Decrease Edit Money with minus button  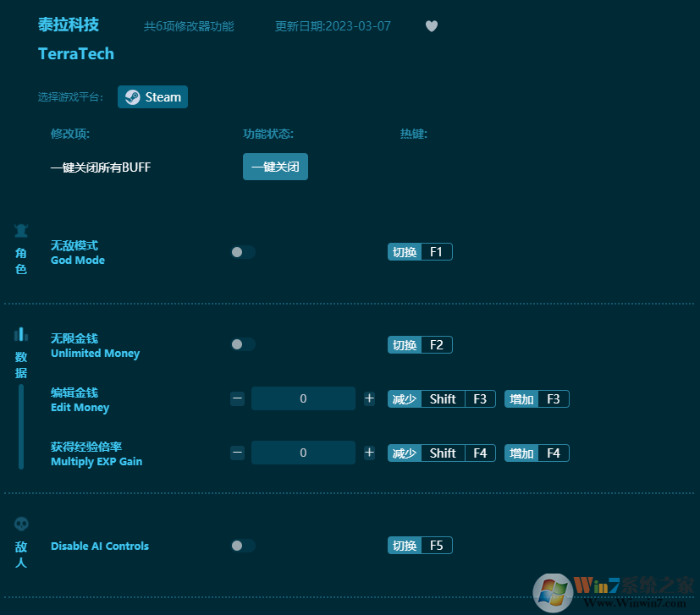pos(238,398)
